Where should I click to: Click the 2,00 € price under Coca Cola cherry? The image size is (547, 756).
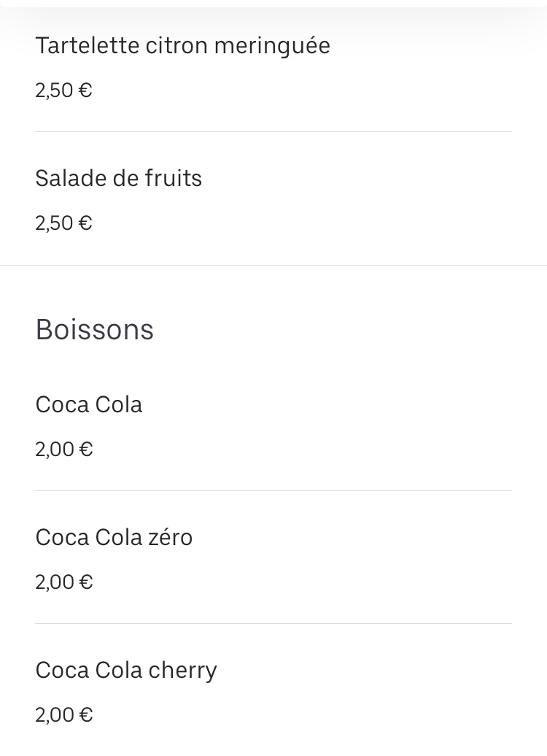63,714
